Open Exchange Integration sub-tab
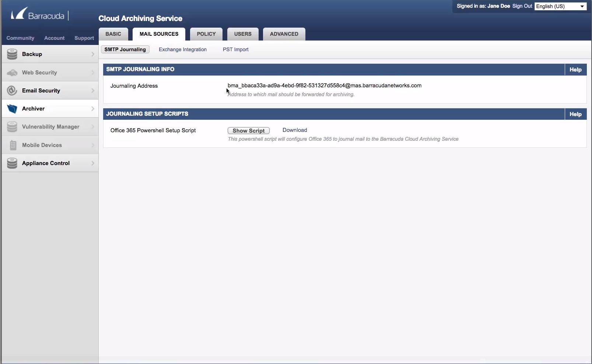The height and width of the screenshot is (364, 592). (183, 49)
